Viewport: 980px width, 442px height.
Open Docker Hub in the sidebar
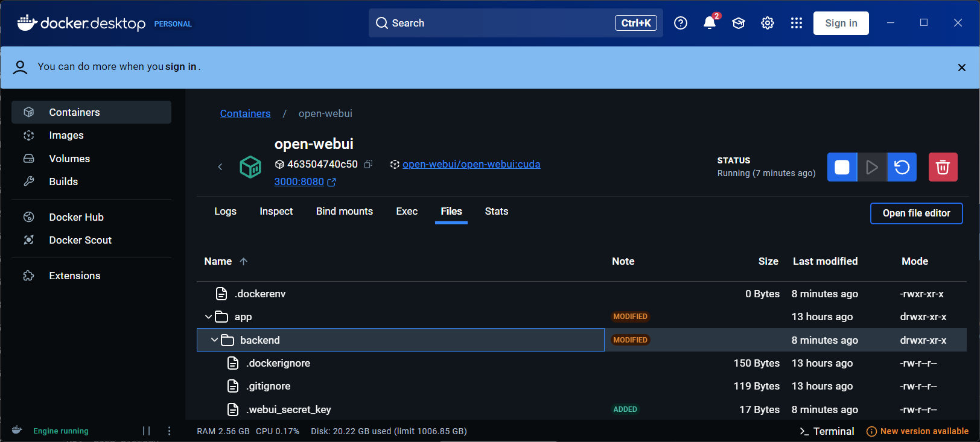91,217
